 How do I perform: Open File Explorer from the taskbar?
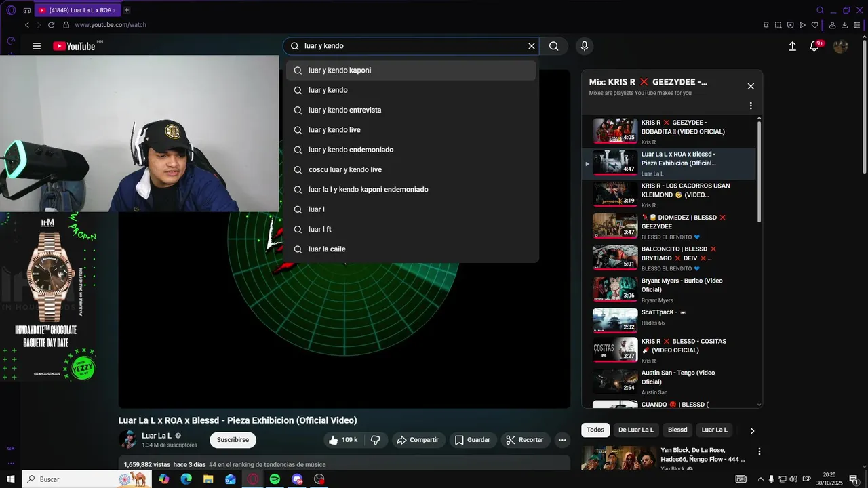[x=208, y=479]
